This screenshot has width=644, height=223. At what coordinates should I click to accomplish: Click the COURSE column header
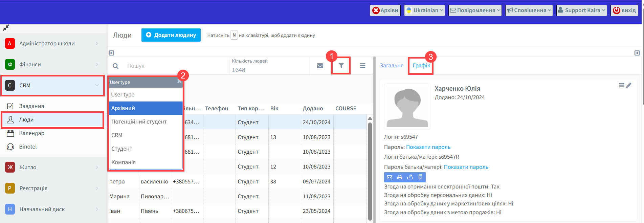coord(346,108)
